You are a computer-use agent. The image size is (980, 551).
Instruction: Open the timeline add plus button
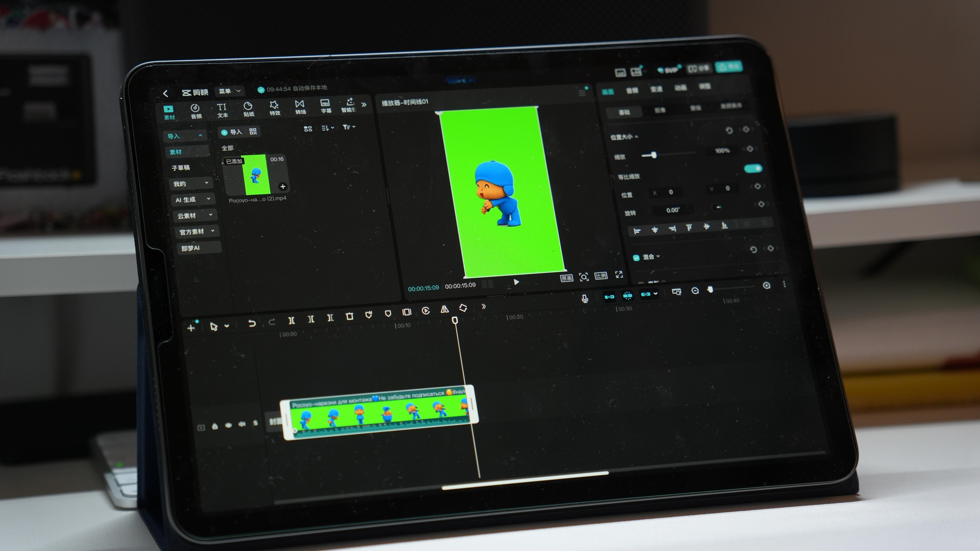click(191, 328)
